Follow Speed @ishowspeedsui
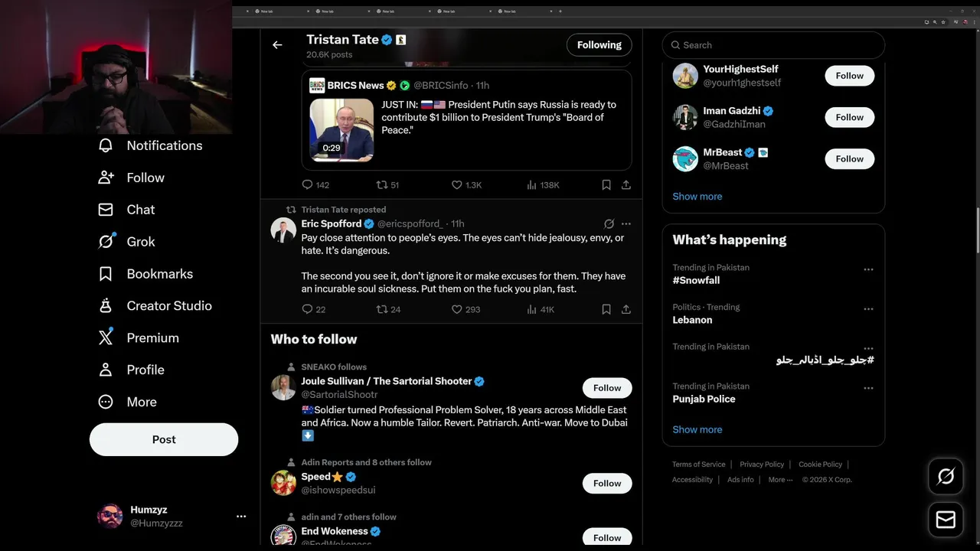This screenshot has height=551, width=980. coord(607,483)
